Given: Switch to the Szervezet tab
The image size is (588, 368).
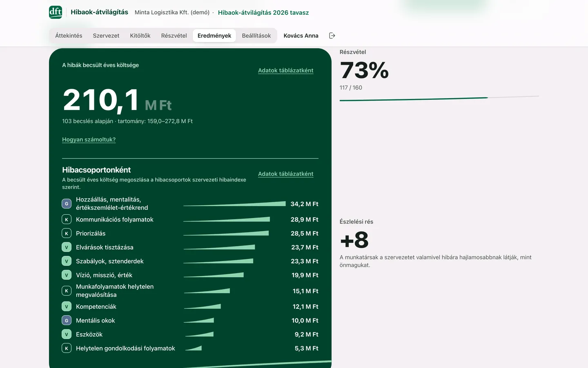Looking at the screenshot, I should pyautogui.click(x=106, y=36).
